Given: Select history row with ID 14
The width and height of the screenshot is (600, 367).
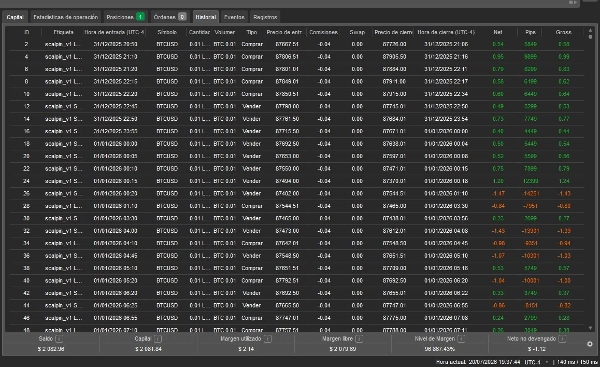Looking at the screenshot, I should [x=297, y=119].
